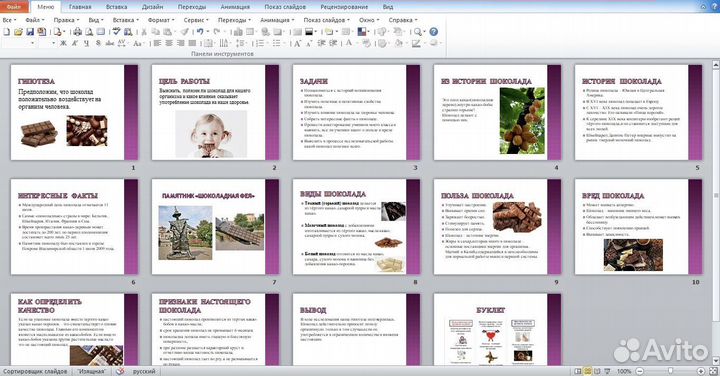Toggle text Shadow (S) formatting
The width and height of the screenshot is (720, 376).
98,43
